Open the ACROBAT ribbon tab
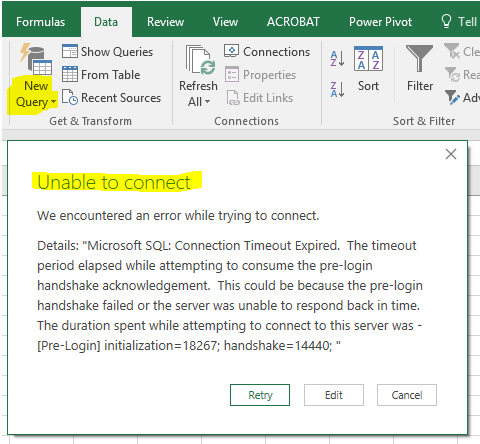480x444 pixels. tap(293, 22)
